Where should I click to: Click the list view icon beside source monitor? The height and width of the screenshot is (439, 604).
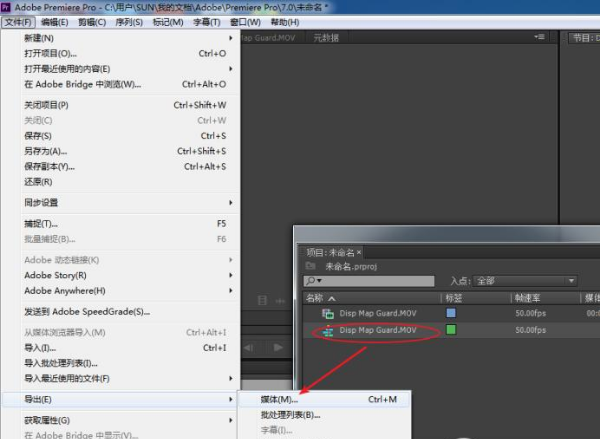(x=262, y=300)
